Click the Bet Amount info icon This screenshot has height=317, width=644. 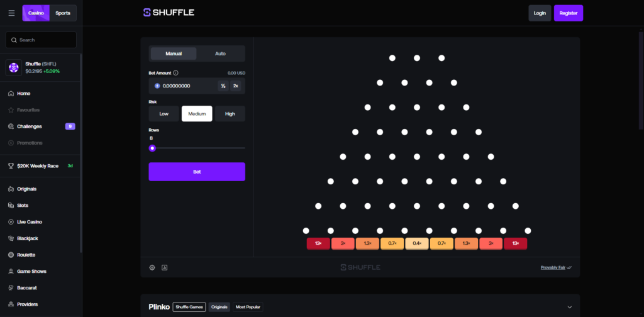pyautogui.click(x=176, y=73)
